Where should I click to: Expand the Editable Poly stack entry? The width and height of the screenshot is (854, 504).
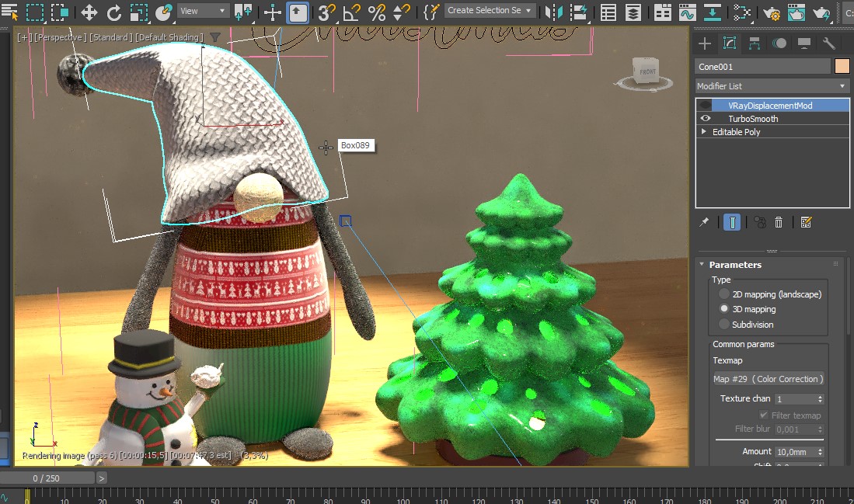click(x=704, y=132)
